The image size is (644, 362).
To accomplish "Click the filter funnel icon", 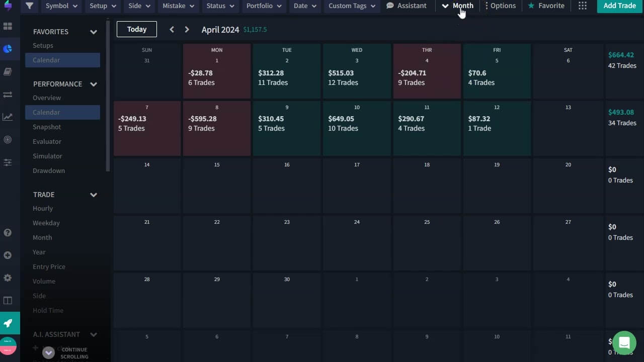I will (30, 6).
